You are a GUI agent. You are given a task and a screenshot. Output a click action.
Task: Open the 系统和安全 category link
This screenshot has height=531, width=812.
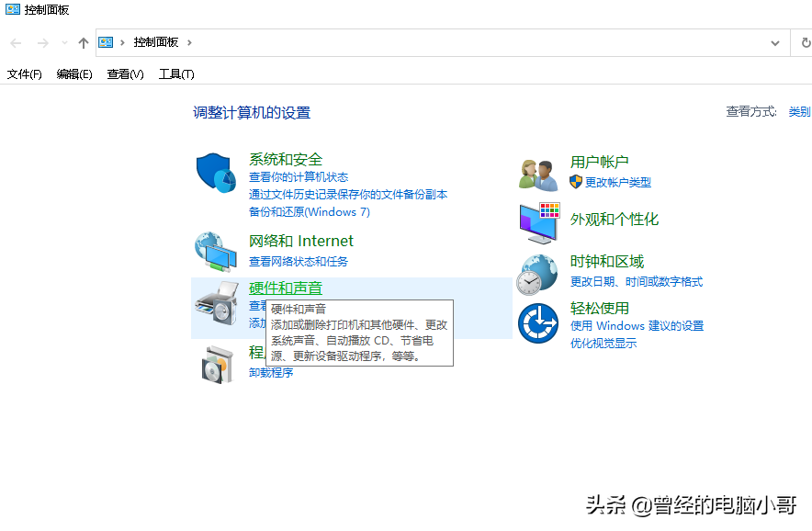tap(286, 159)
